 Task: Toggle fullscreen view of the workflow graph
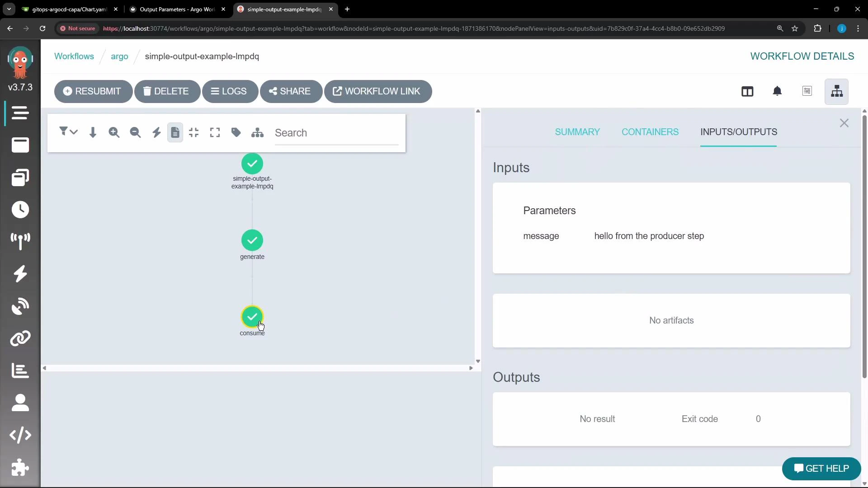(x=215, y=132)
